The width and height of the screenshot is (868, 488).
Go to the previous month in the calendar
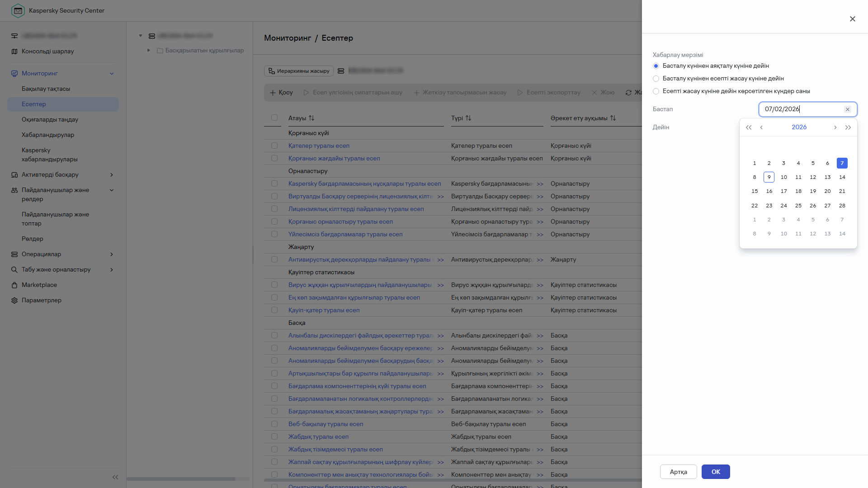click(761, 127)
